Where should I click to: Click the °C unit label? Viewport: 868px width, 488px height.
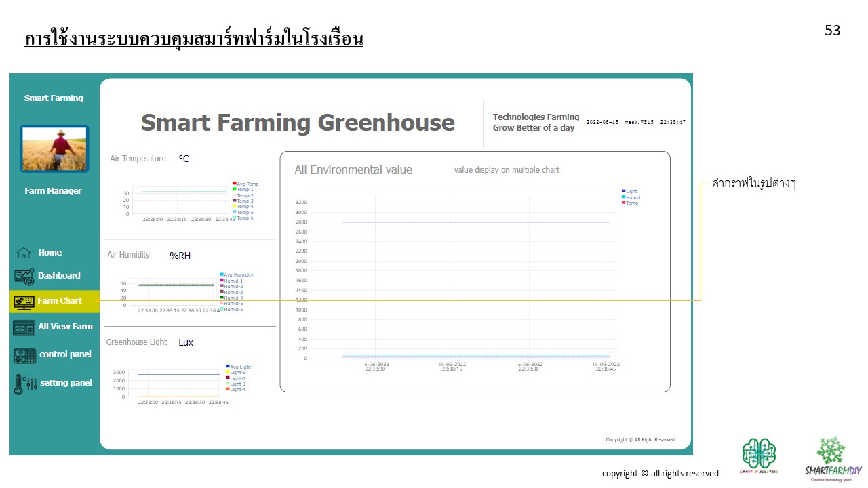(x=184, y=159)
